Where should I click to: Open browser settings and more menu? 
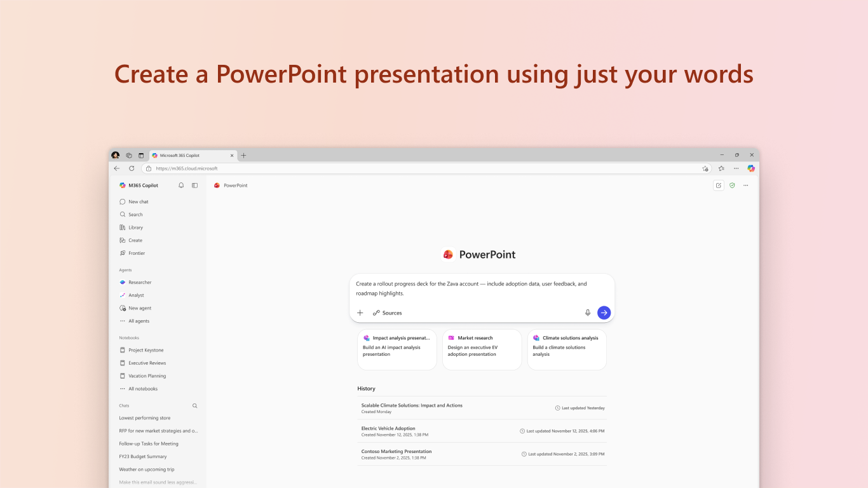[x=736, y=168]
